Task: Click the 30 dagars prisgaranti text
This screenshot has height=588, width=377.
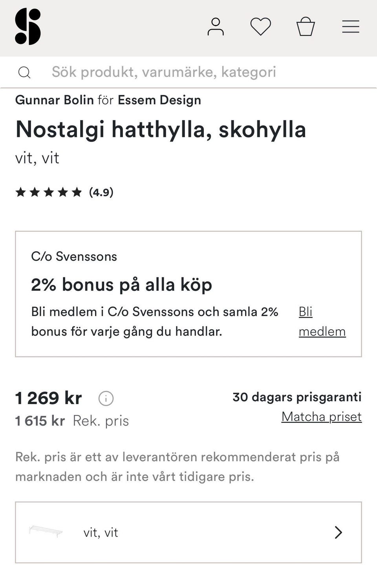Action: click(297, 397)
